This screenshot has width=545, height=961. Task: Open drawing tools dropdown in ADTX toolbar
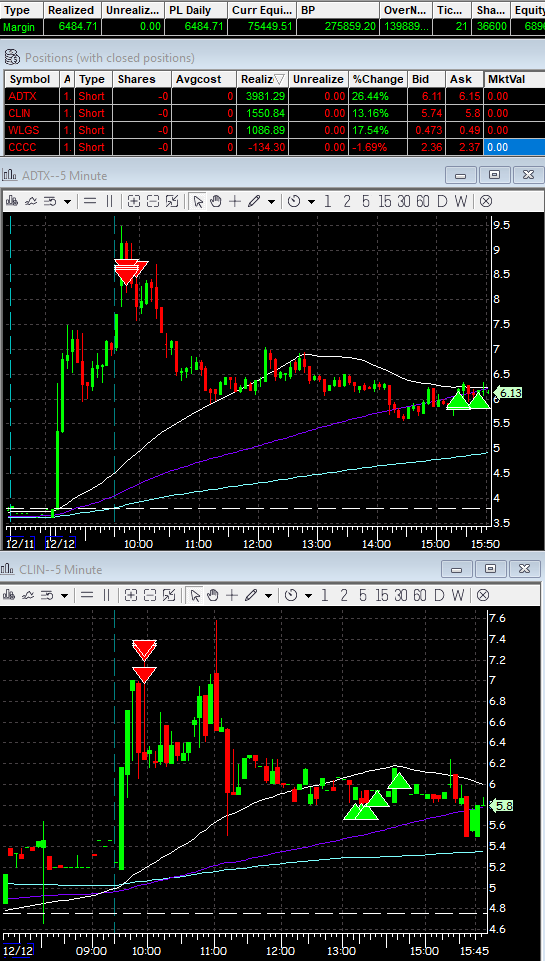270,202
